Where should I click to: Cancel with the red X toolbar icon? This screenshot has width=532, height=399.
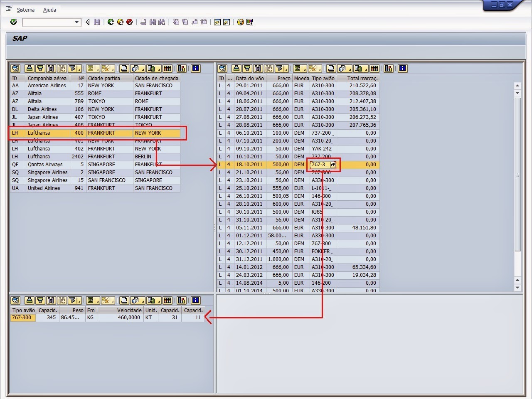point(130,22)
